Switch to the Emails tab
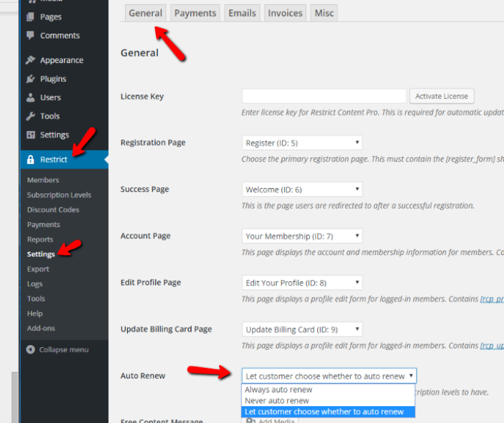Screen dimensions: 504x423 pos(242,13)
